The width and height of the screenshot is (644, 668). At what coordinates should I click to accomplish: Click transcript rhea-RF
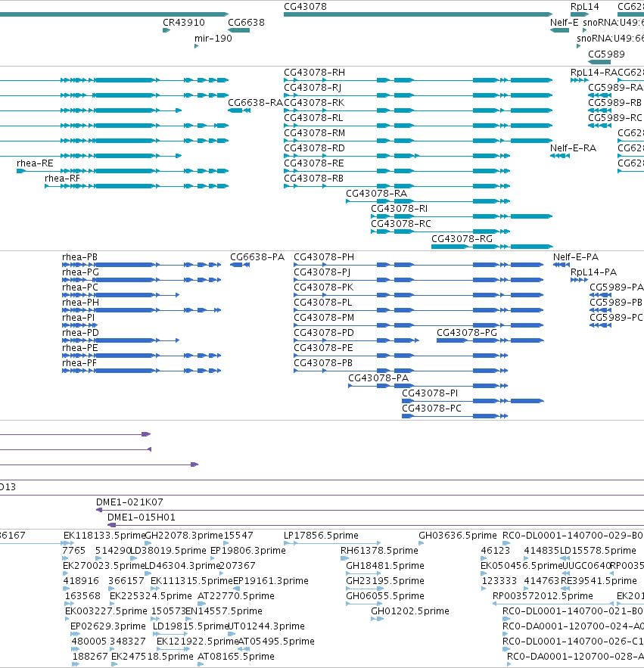click(62, 179)
